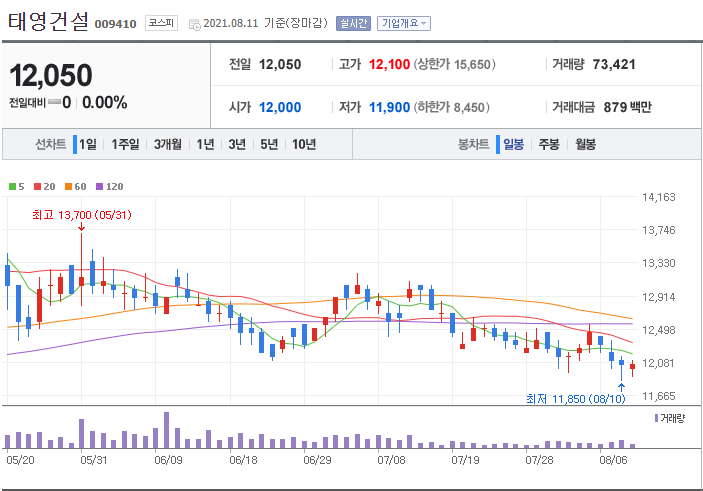Click the 봉차트 candle chart label
The height and width of the screenshot is (491, 703).
[x=473, y=144]
